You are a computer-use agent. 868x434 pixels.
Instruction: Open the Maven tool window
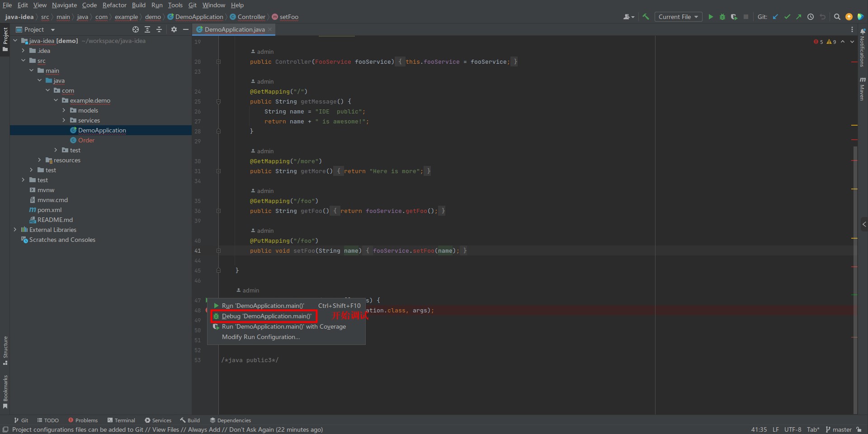862,88
